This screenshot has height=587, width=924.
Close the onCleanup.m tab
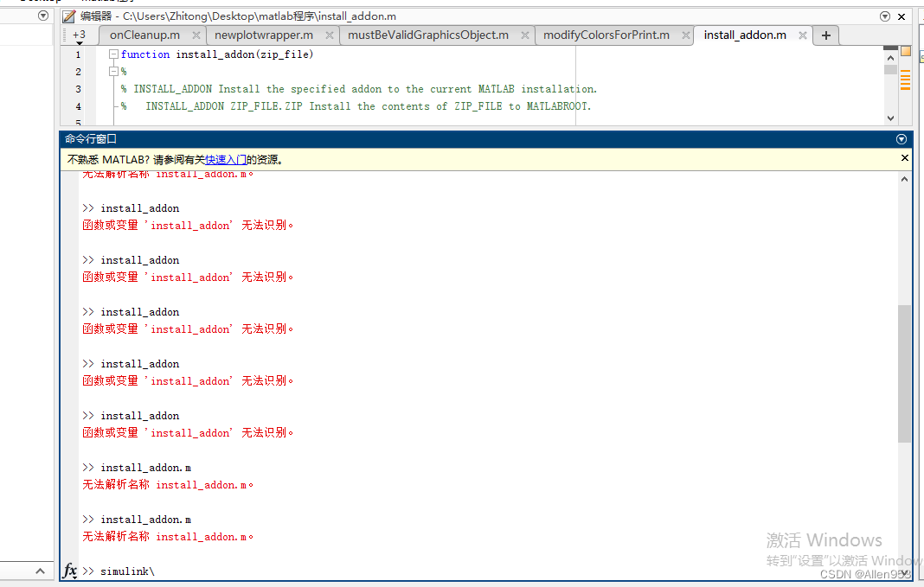[196, 35]
